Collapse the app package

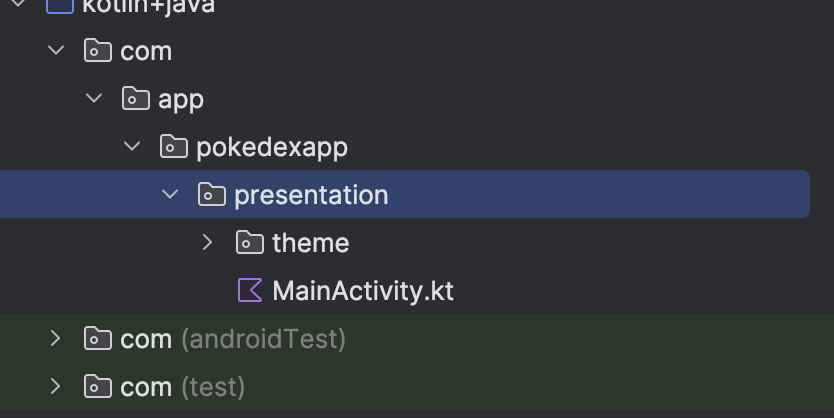click(94, 99)
